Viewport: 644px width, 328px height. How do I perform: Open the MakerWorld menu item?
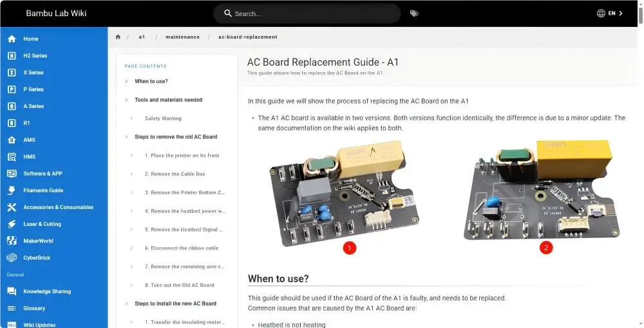click(x=54, y=241)
